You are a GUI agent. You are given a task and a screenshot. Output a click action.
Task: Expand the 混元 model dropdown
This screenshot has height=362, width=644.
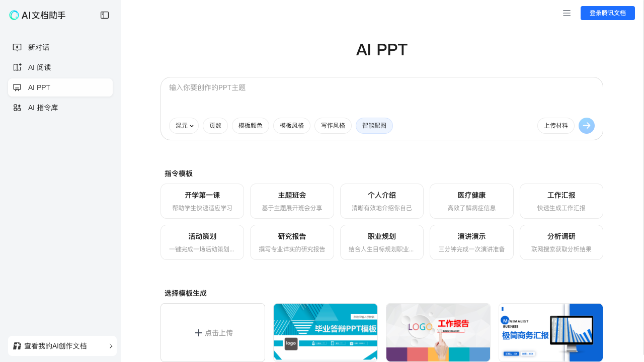(184, 126)
